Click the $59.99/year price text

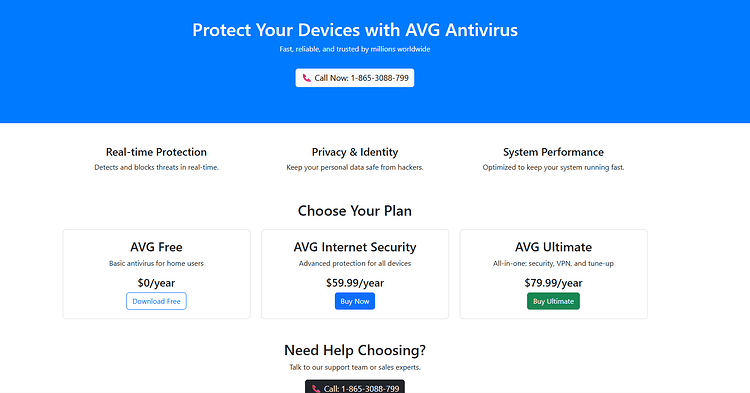click(355, 283)
